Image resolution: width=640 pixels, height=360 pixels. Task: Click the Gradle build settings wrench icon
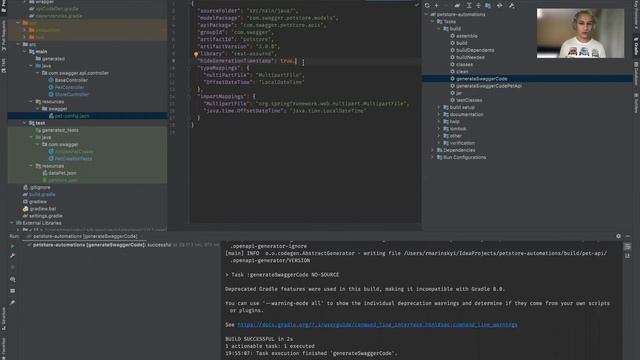pos(511,6)
